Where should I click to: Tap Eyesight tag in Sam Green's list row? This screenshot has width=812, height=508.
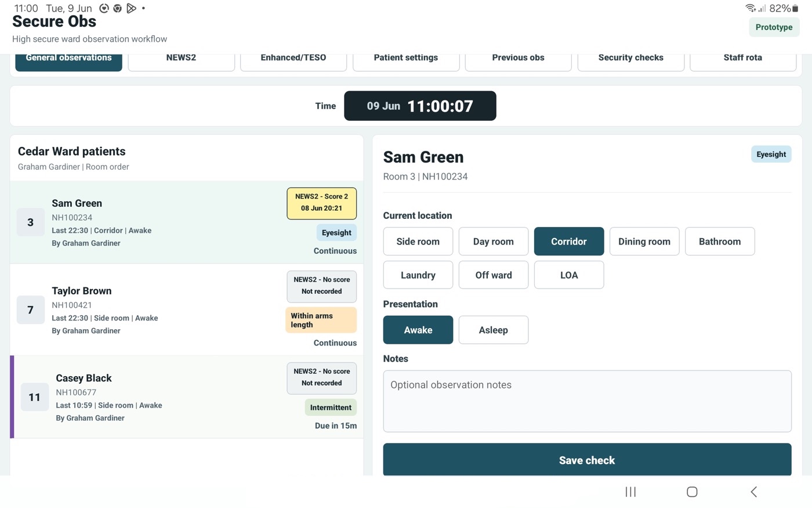(336, 233)
